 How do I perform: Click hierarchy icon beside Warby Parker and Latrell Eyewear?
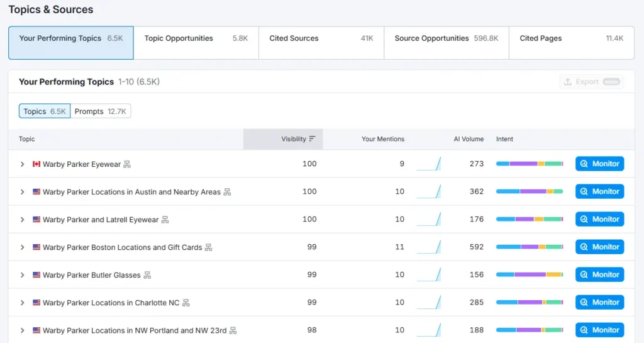click(x=165, y=220)
